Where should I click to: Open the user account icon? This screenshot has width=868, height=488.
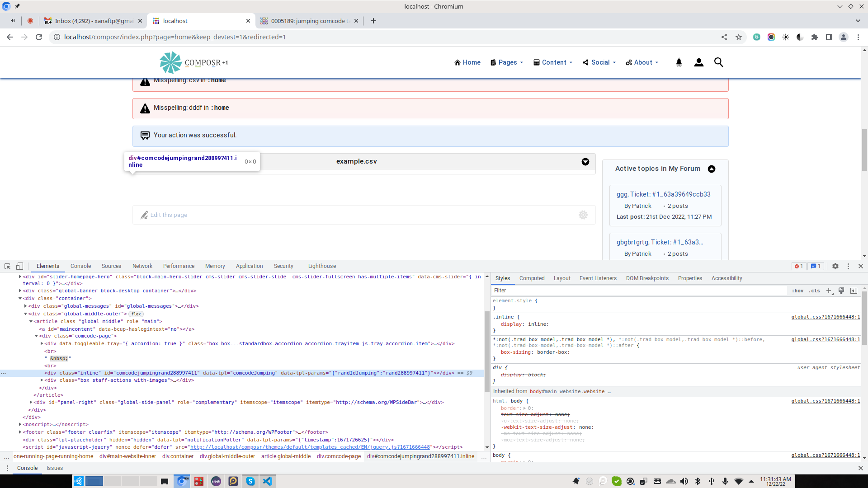point(698,62)
